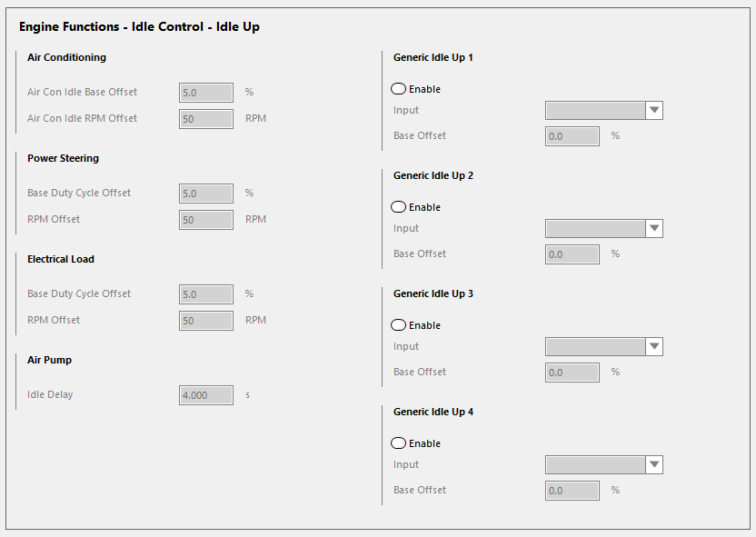The height and width of the screenshot is (537, 756).
Task: Select Power Steering RPM Offset field
Action: point(206,220)
